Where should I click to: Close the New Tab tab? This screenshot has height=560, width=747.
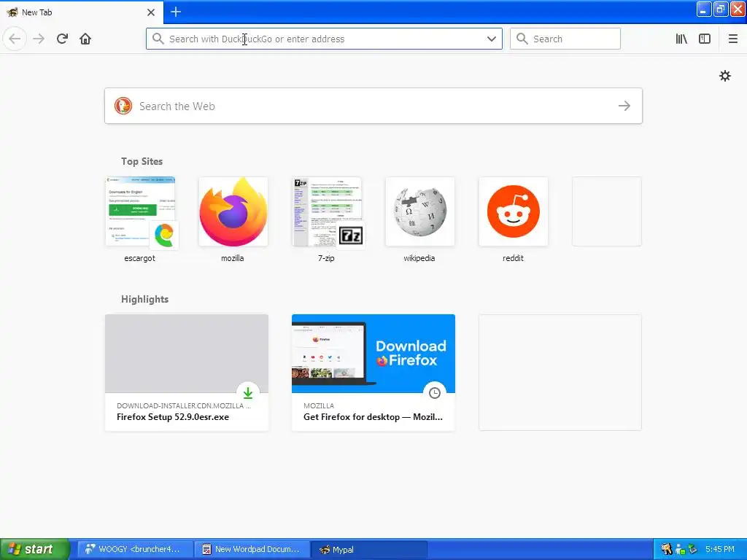coord(151,12)
